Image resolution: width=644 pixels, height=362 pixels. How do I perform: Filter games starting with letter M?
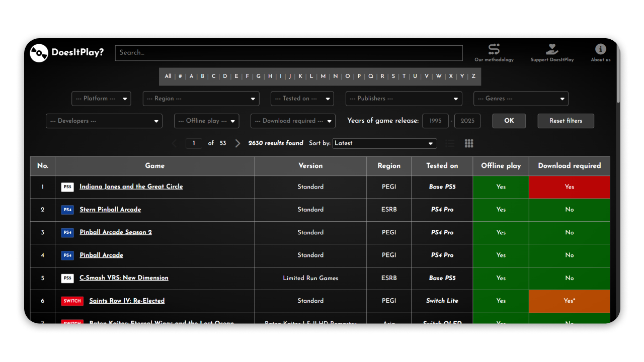click(323, 76)
